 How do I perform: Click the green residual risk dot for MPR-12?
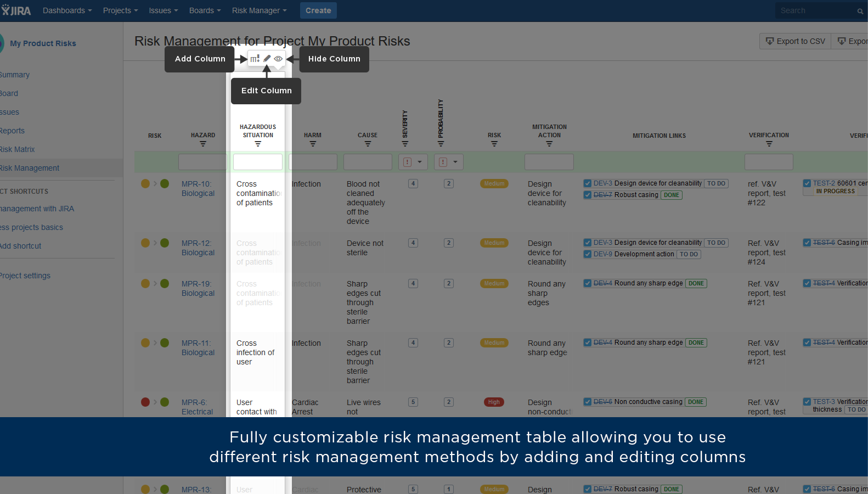point(165,243)
